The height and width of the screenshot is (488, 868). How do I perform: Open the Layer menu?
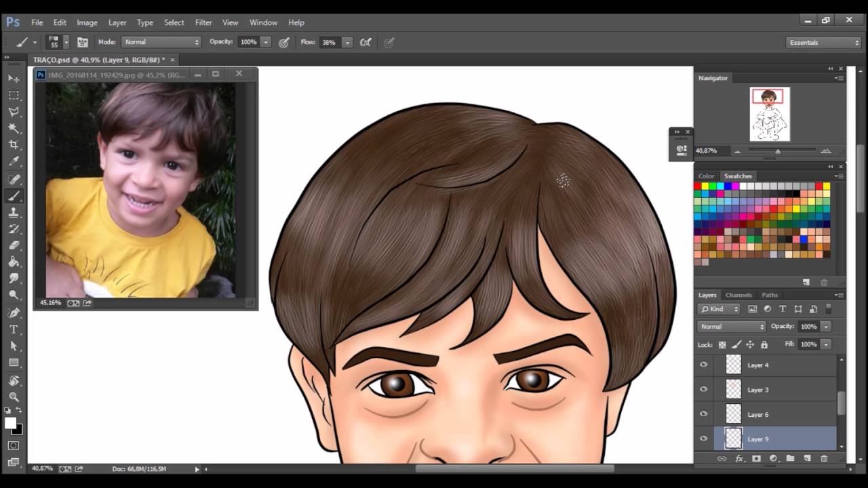tap(117, 22)
